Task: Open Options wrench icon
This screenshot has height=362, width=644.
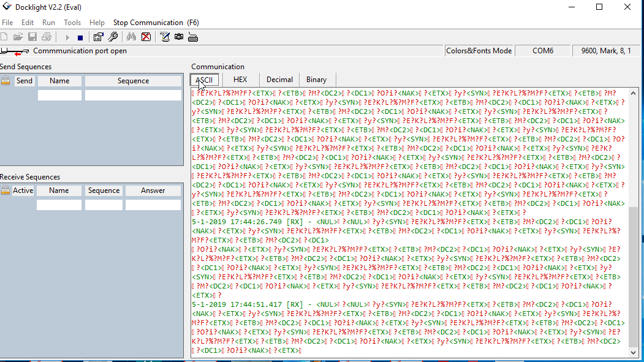Action: coord(113,37)
